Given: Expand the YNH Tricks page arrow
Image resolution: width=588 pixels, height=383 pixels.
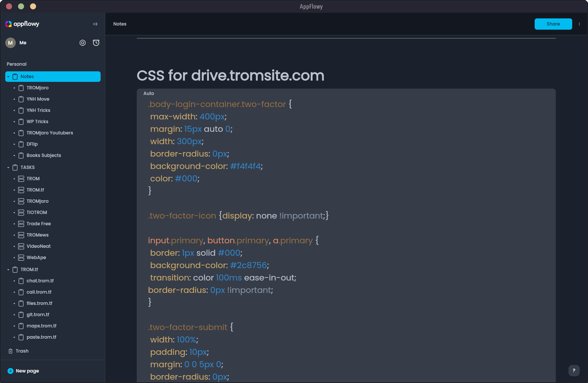Looking at the screenshot, I should pyautogui.click(x=14, y=110).
